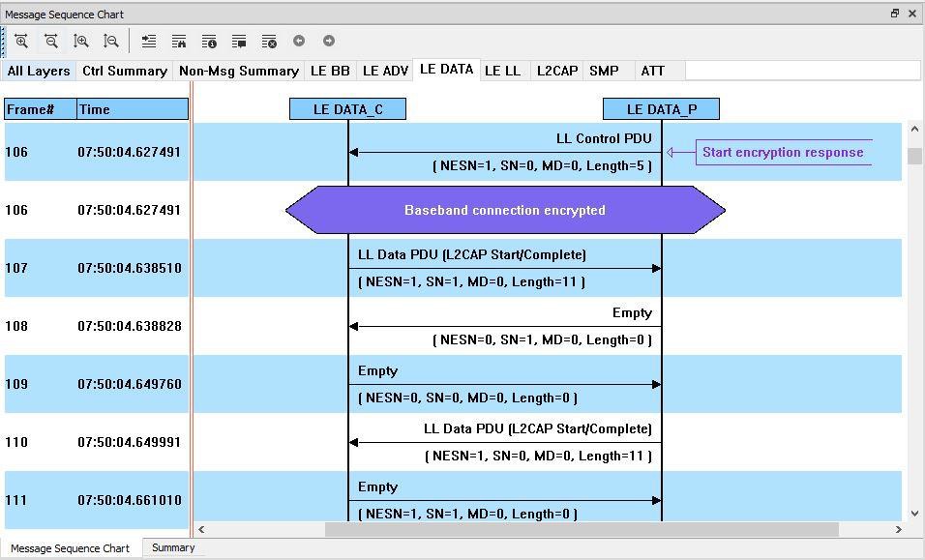The width and height of the screenshot is (925, 560).
Task: Open the Non-Msg Summary tab
Action: click(239, 71)
